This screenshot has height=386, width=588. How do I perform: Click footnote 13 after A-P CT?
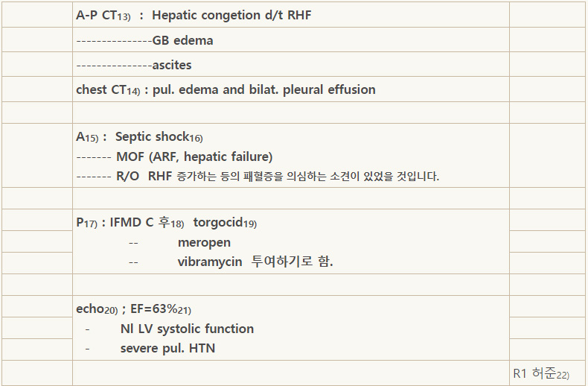point(124,17)
